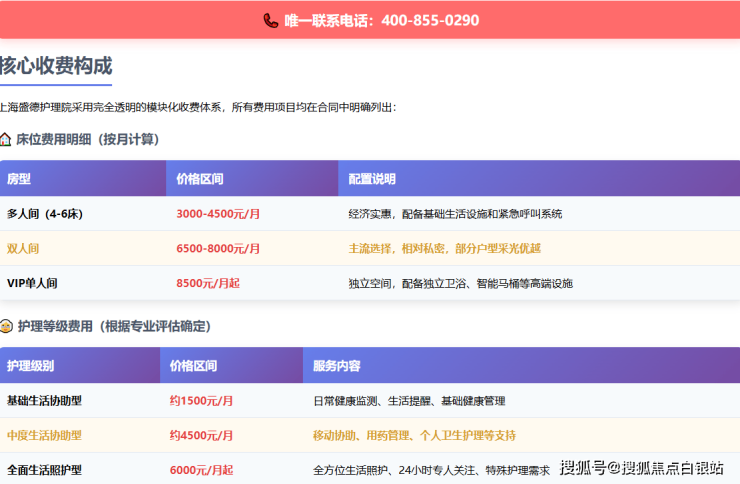Select the 中度生活协助型 care level
This screenshot has height=484, width=740.
[44, 435]
